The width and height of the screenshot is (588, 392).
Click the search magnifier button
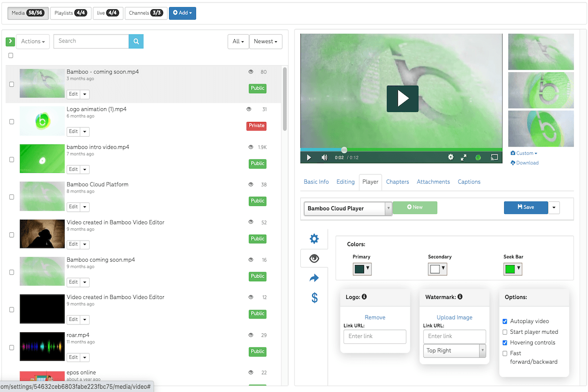(136, 41)
